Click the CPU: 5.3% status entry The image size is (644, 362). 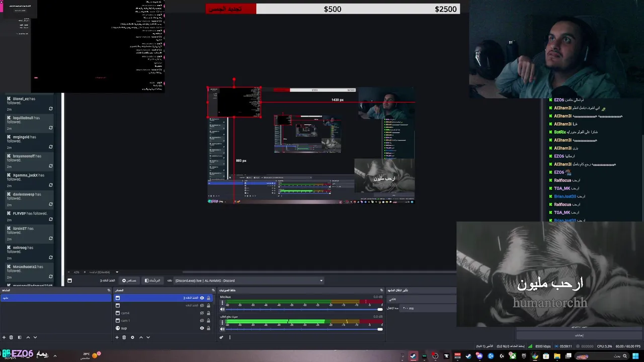click(x=605, y=346)
